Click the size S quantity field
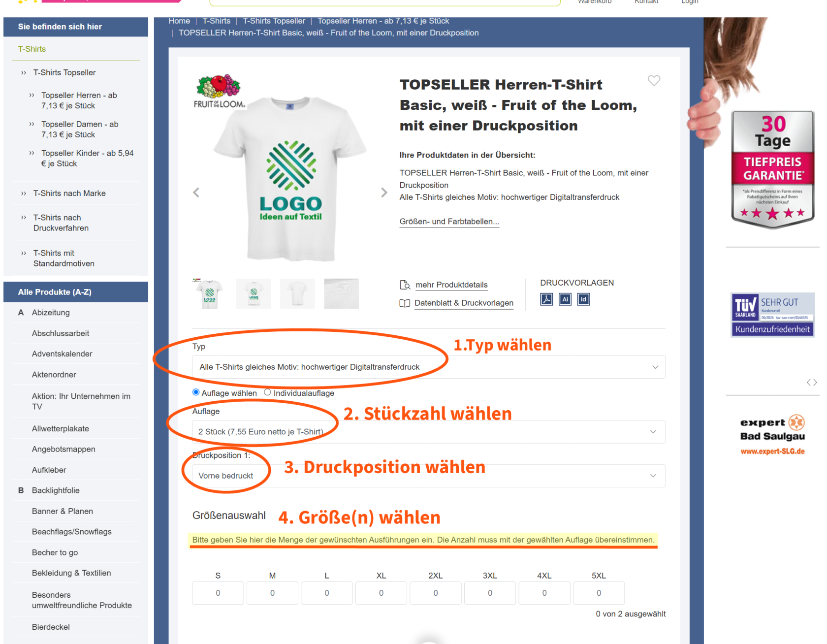827x644 pixels. click(x=218, y=593)
